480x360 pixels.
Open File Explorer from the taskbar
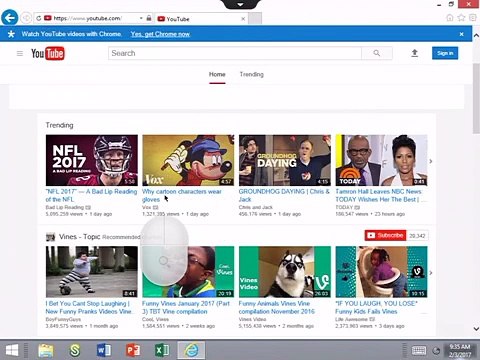(46, 350)
